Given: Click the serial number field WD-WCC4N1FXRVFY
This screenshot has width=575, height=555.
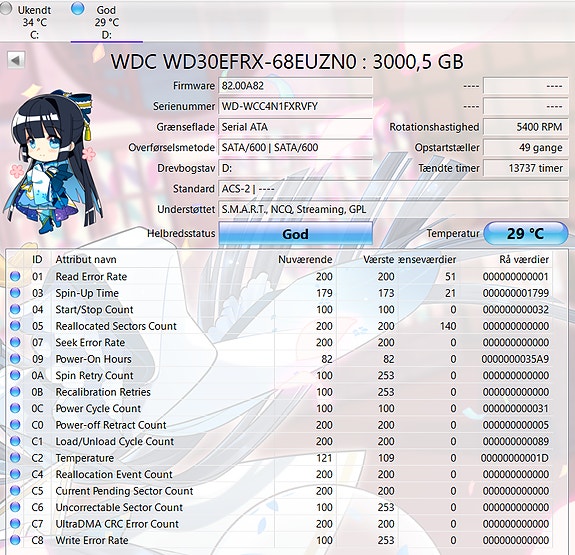Looking at the screenshot, I should pyautogui.click(x=296, y=106).
